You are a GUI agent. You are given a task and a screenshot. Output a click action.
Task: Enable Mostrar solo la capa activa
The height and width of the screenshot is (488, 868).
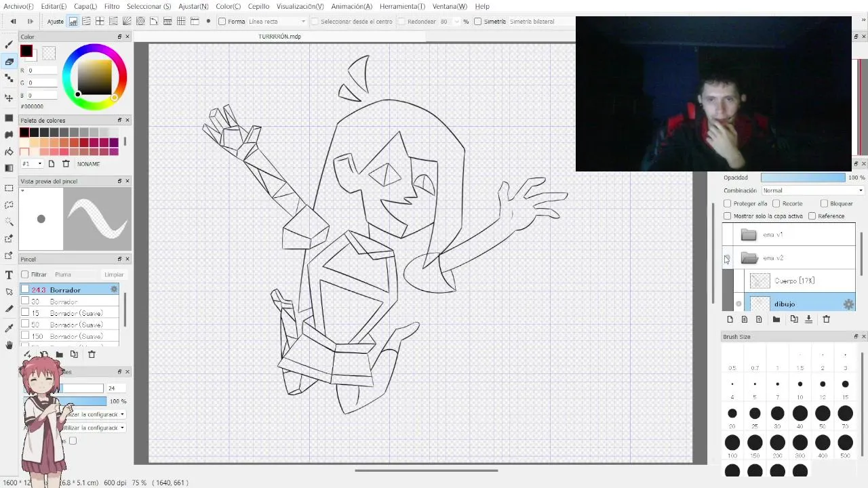(728, 216)
